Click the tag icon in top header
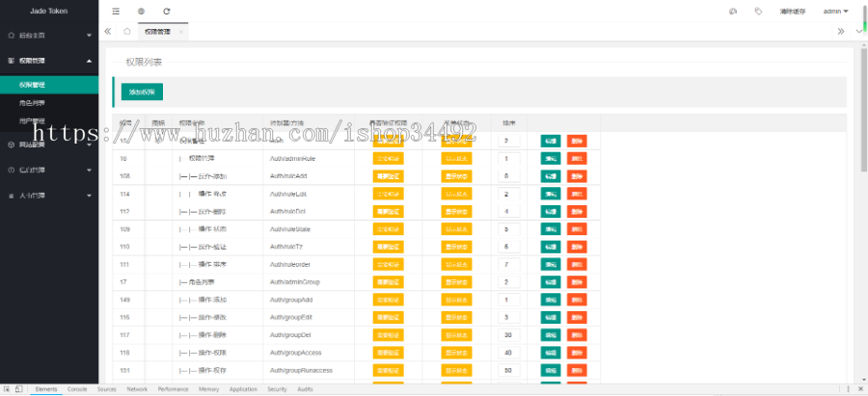 tap(758, 12)
